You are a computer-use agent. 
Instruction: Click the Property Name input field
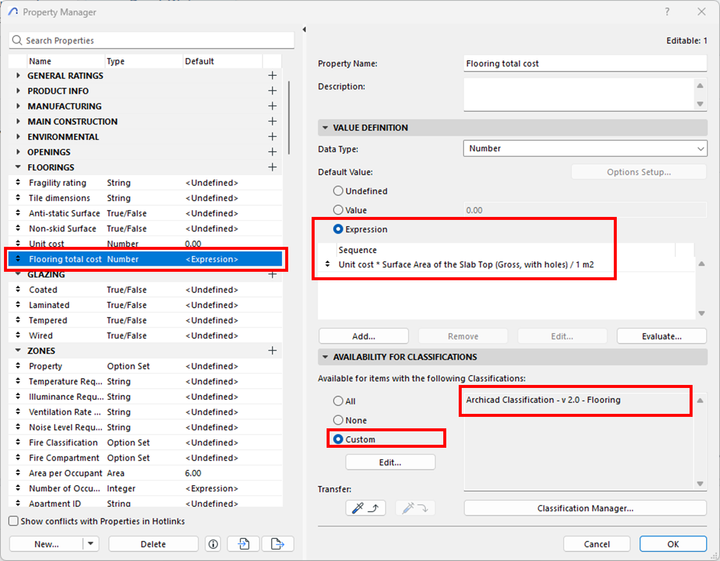point(585,63)
